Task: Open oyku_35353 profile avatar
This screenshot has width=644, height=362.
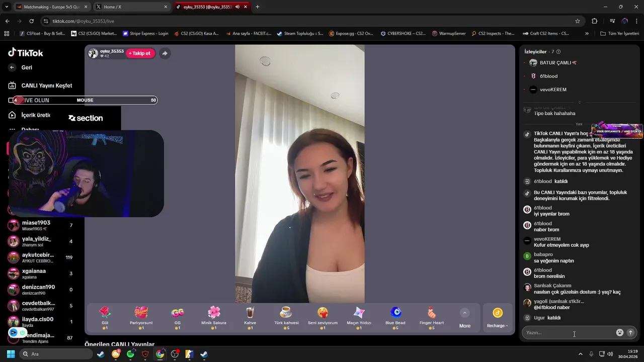Action: point(93,53)
